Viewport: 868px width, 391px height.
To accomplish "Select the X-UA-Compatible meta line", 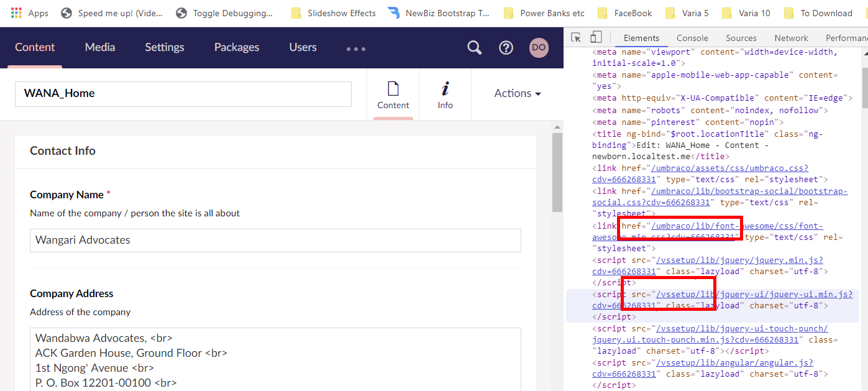I will click(x=722, y=98).
